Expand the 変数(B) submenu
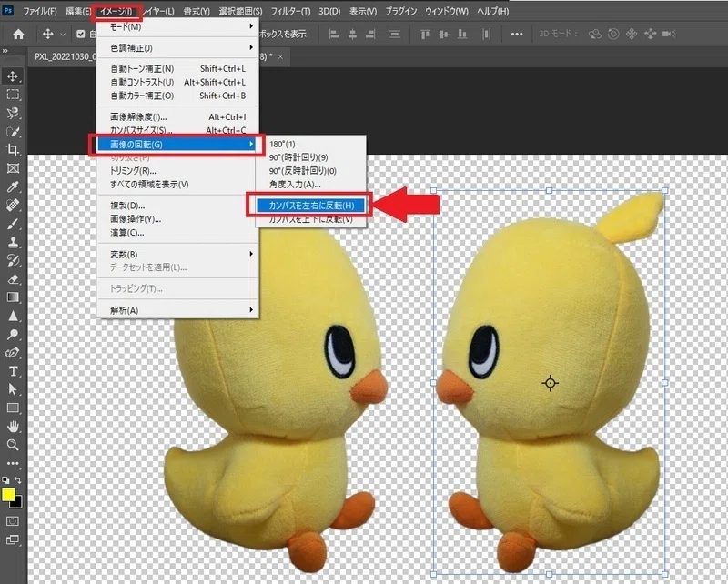Image resolution: width=728 pixels, height=584 pixels. (177, 255)
